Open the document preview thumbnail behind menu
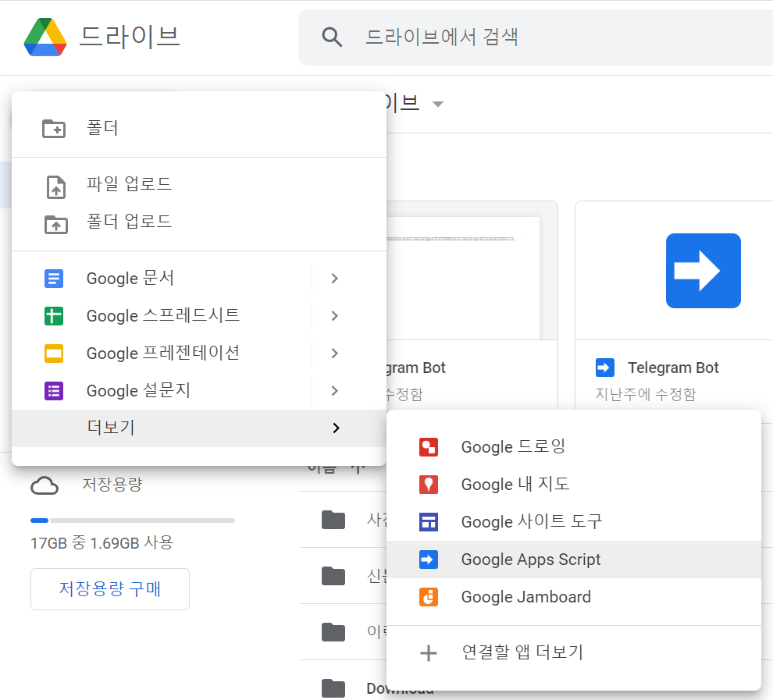Image resolution: width=773 pixels, height=700 pixels. pos(472,271)
